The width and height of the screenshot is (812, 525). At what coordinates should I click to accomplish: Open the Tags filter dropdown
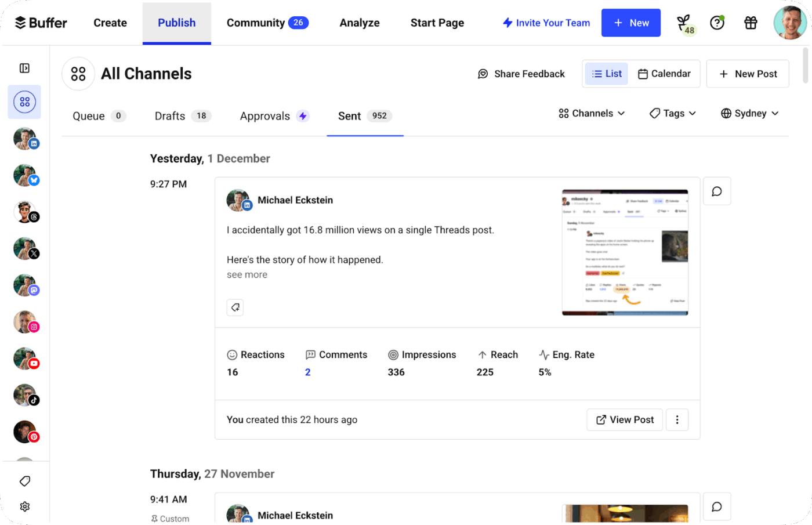click(672, 113)
